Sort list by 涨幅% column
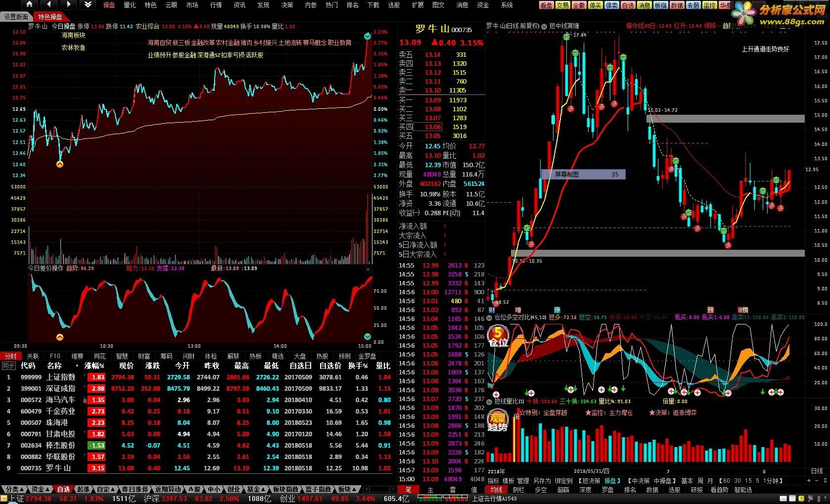The image size is (830, 504). 94,366
